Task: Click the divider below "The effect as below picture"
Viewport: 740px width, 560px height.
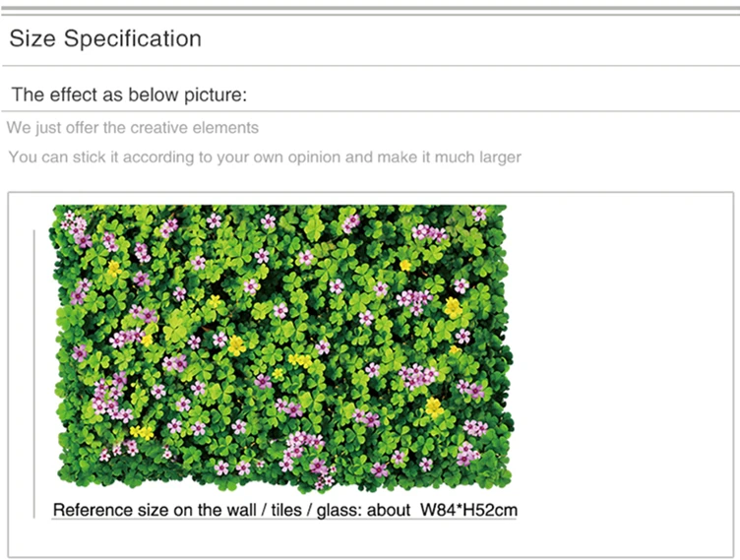Action: coord(370,111)
